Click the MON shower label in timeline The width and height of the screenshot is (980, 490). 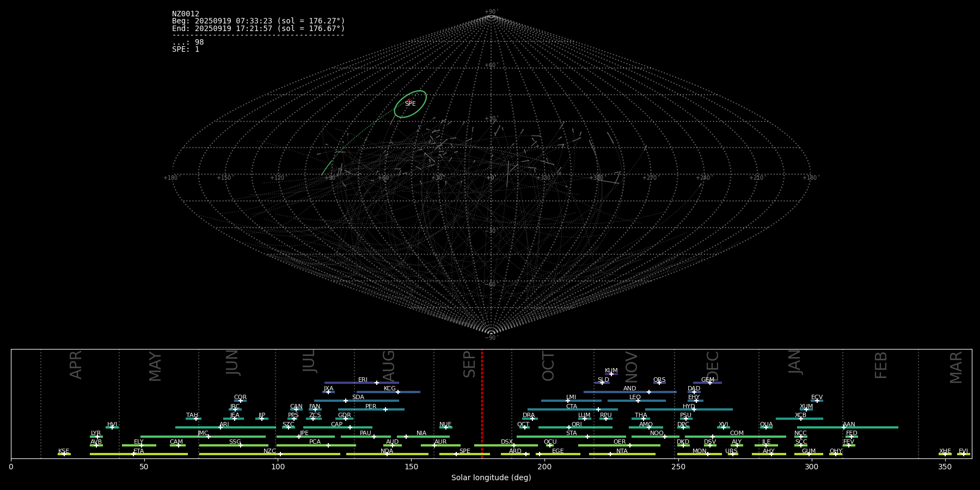pos(700,451)
